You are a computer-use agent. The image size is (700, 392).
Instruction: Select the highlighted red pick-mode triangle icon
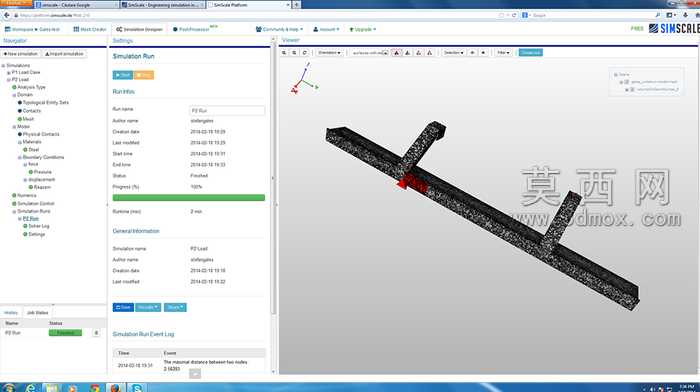396,53
